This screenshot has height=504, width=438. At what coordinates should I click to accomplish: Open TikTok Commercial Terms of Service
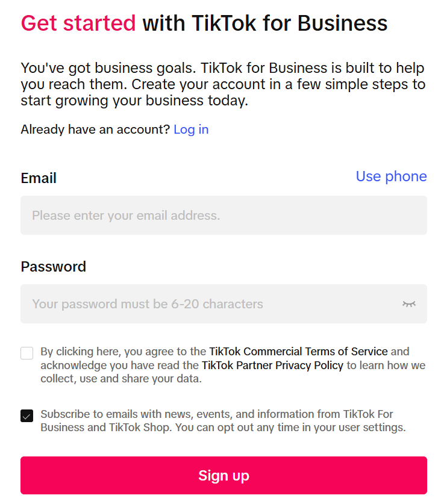(x=298, y=351)
